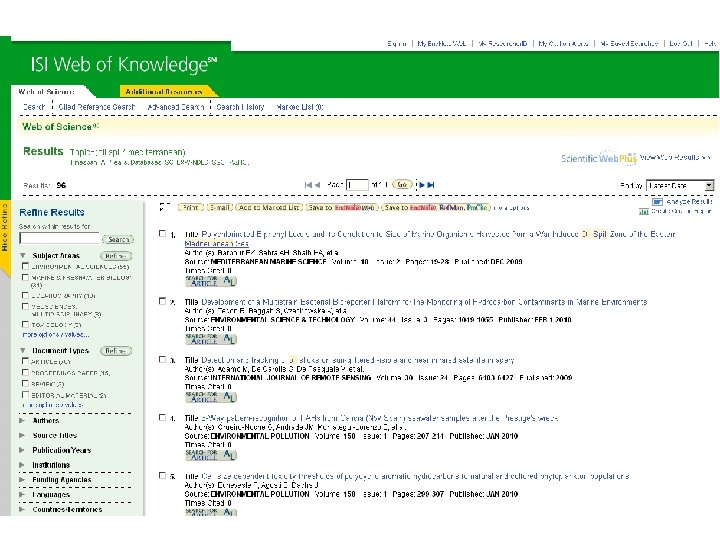Tick checkbox for result 3

[x=162, y=360]
